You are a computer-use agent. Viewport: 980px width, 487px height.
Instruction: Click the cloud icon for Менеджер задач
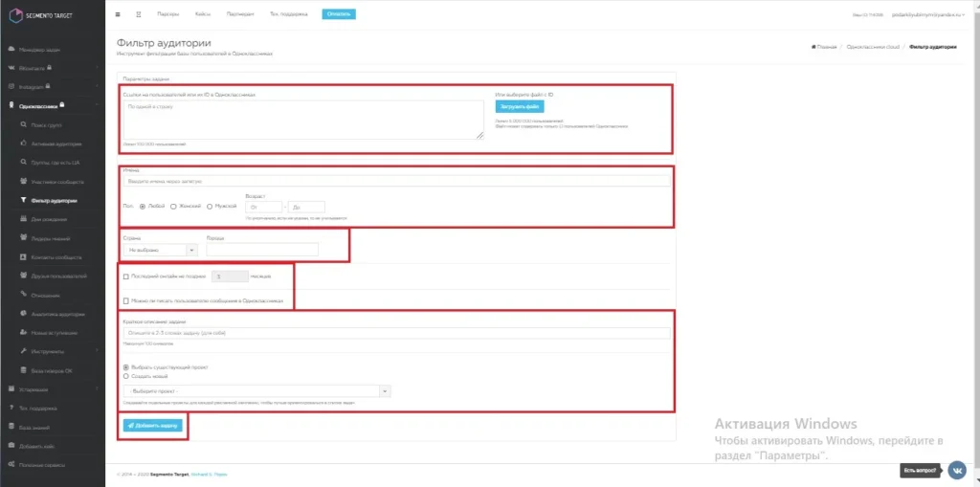pos(11,49)
